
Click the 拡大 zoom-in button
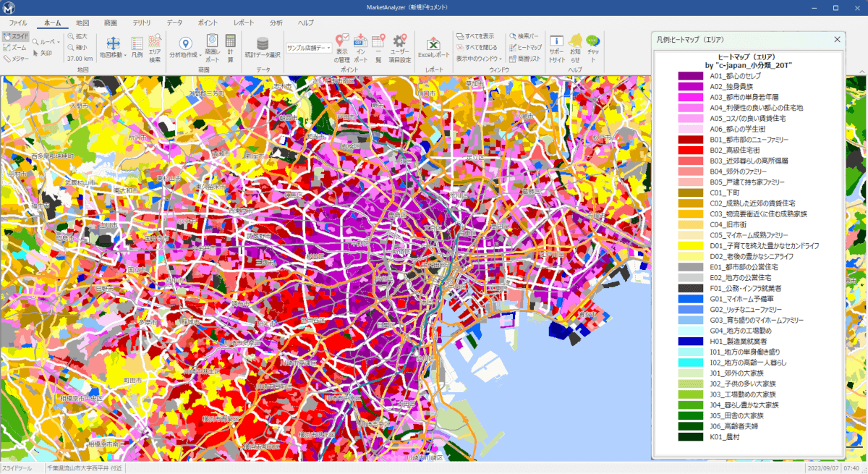[x=78, y=35]
